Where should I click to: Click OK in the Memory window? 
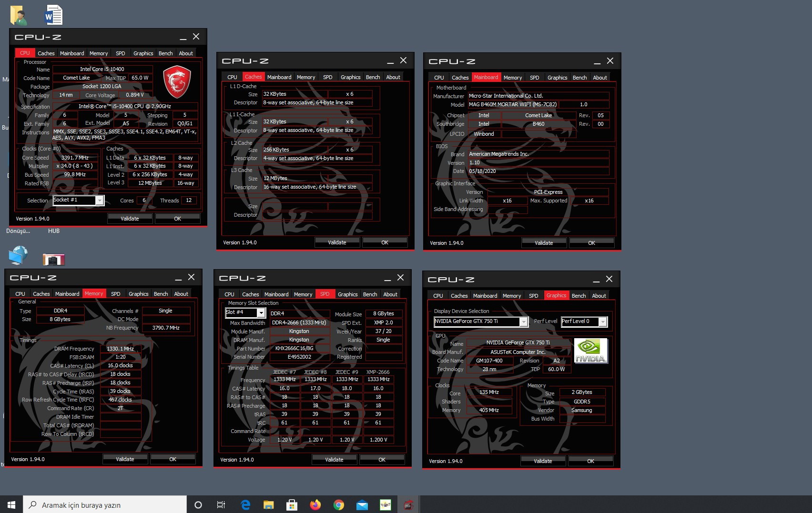pos(173,459)
